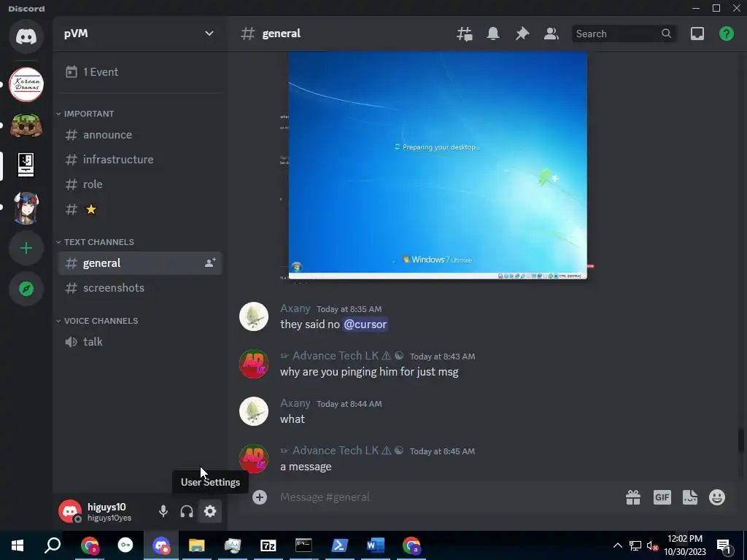Open User Settings gear icon
The height and width of the screenshot is (560, 747).
coord(210,511)
